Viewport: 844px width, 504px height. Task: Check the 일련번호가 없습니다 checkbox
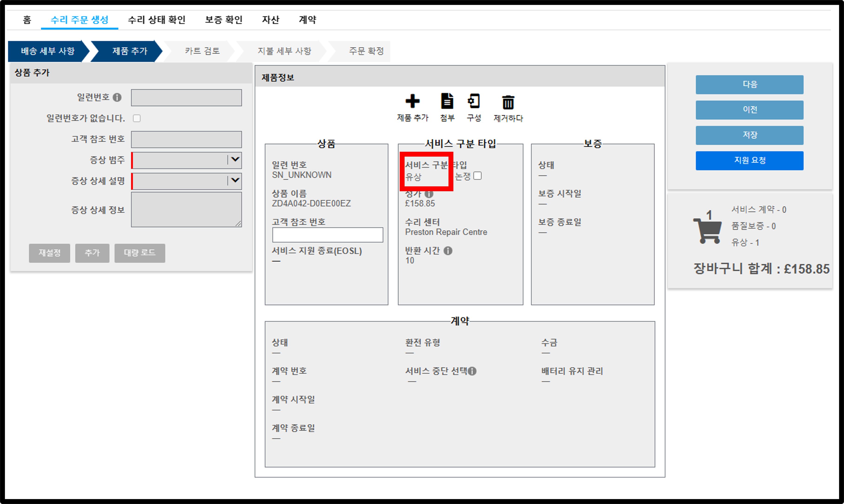pyautogui.click(x=137, y=118)
